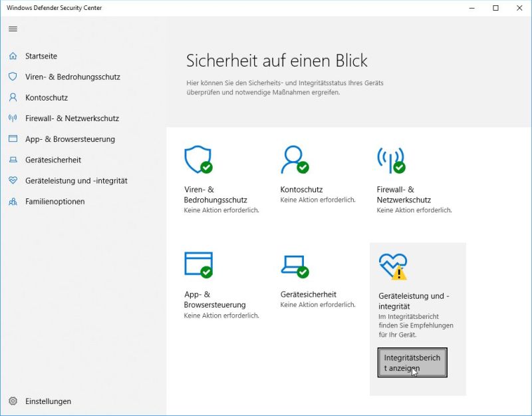Open the heart icon with yellow warning badge
Image resolution: width=532 pixels, height=416 pixels.
point(393,267)
